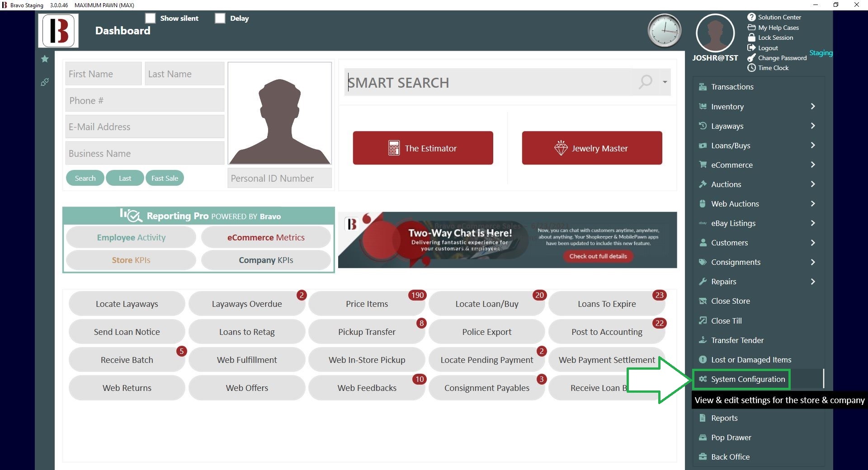This screenshot has width=868, height=470.
Task: Open the Web Auctions menu item
Action: point(759,204)
